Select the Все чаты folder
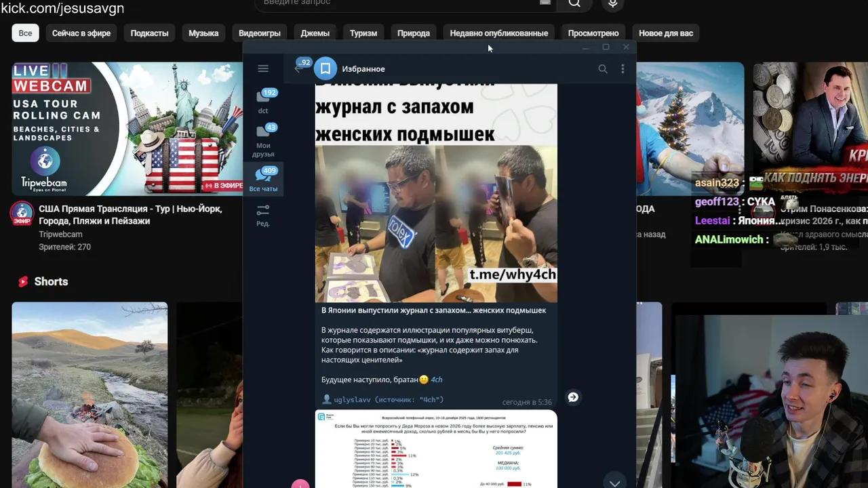This screenshot has height=488, width=868. (x=263, y=179)
